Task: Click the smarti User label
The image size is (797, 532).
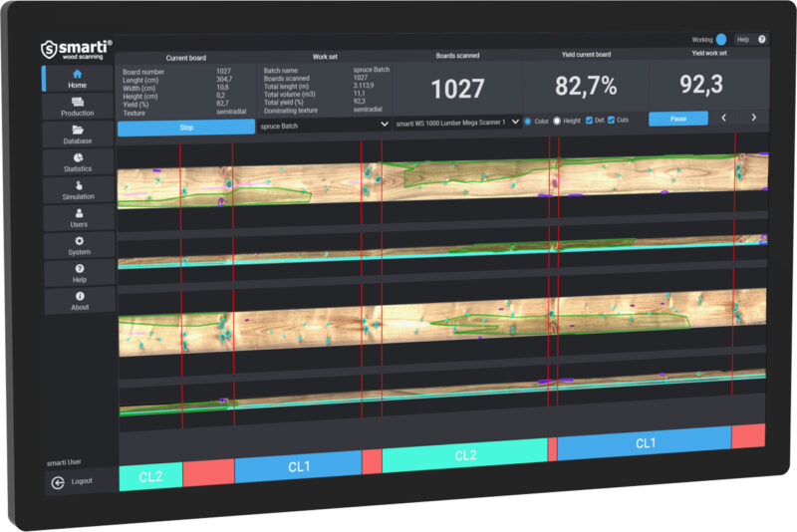Action: tap(64, 462)
